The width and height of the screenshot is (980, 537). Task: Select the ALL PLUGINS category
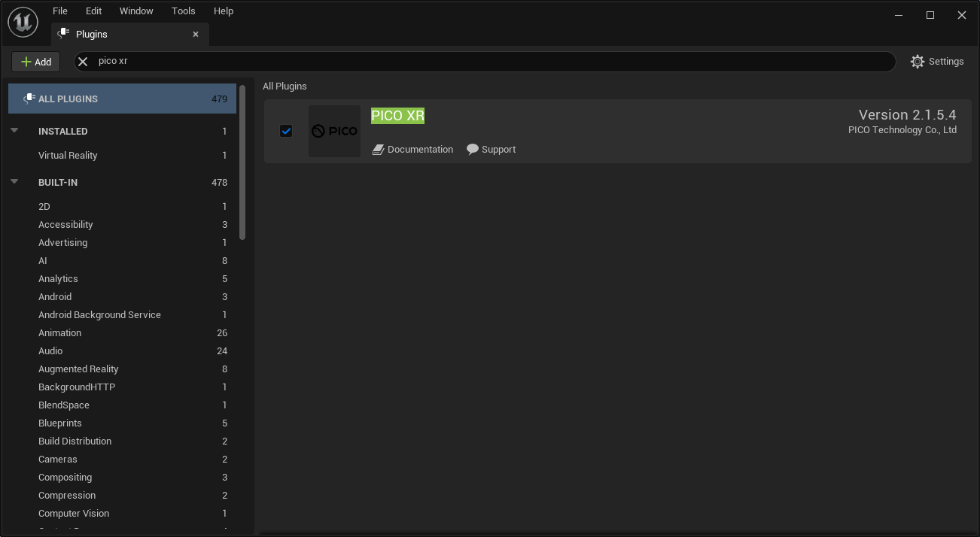coord(122,99)
